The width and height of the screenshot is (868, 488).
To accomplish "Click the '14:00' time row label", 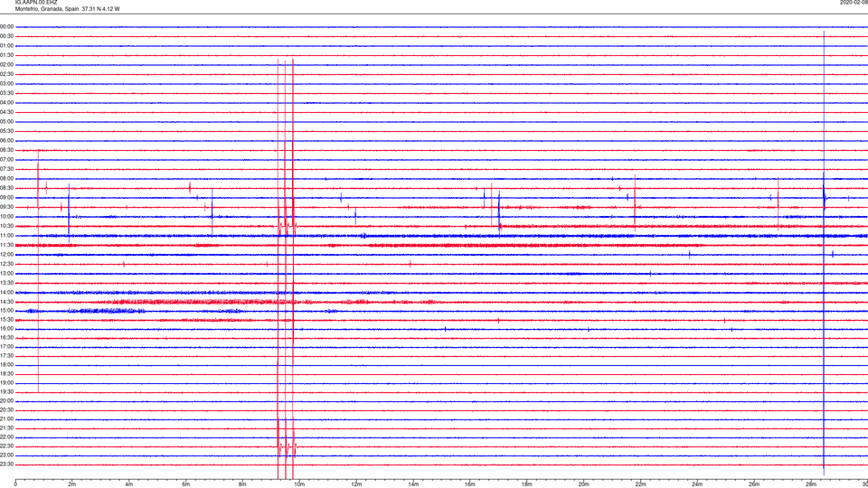I will click(6, 292).
